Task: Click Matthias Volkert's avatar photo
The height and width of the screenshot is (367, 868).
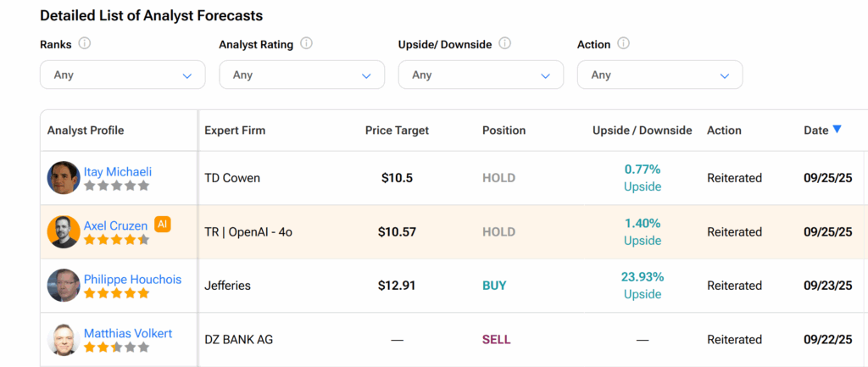Action: coord(64,340)
